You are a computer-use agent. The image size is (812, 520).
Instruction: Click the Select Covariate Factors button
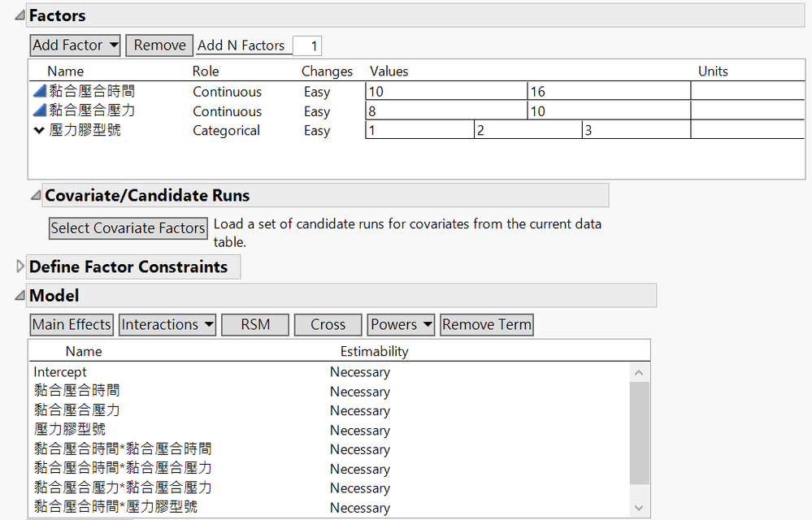128,228
